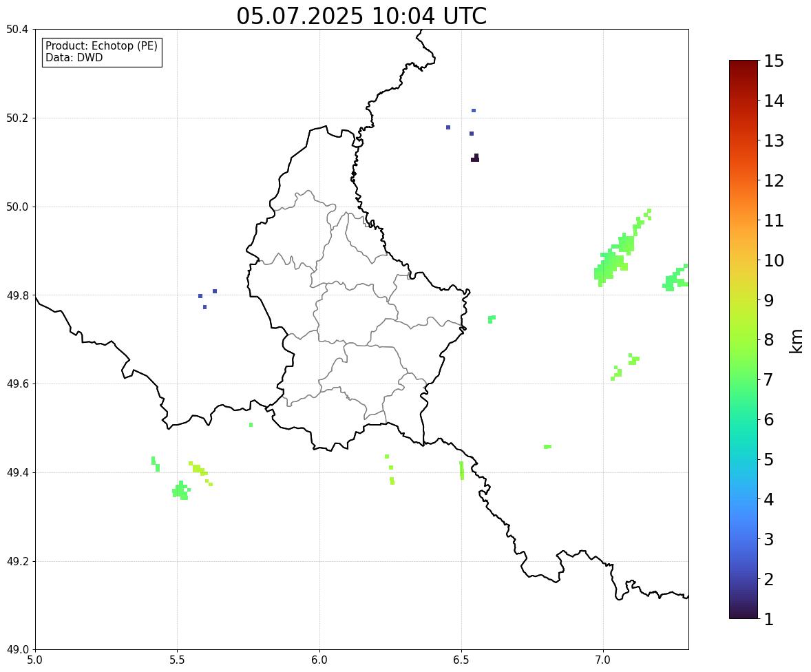Image resolution: width=811 pixels, height=672 pixels.
Task: Click colorbar tick label 13
Action: point(774,140)
